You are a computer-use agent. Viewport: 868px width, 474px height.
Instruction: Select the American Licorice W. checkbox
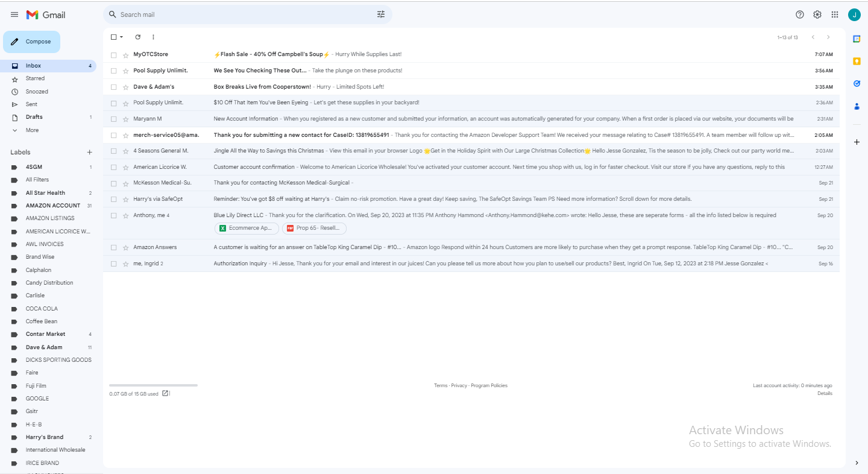pos(113,167)
